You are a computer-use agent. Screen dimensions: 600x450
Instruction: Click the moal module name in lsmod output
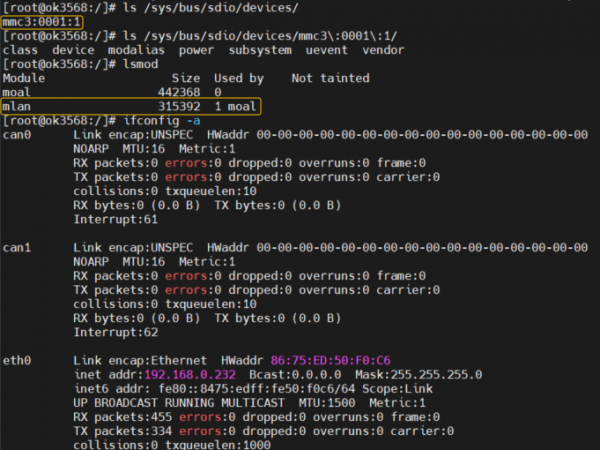(17, 92)
